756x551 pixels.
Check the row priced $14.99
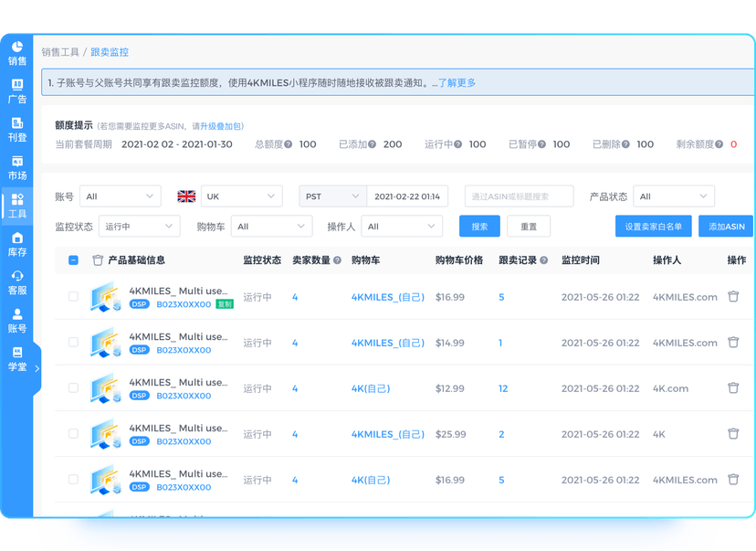pyautogui.click(x=73, y=343)
